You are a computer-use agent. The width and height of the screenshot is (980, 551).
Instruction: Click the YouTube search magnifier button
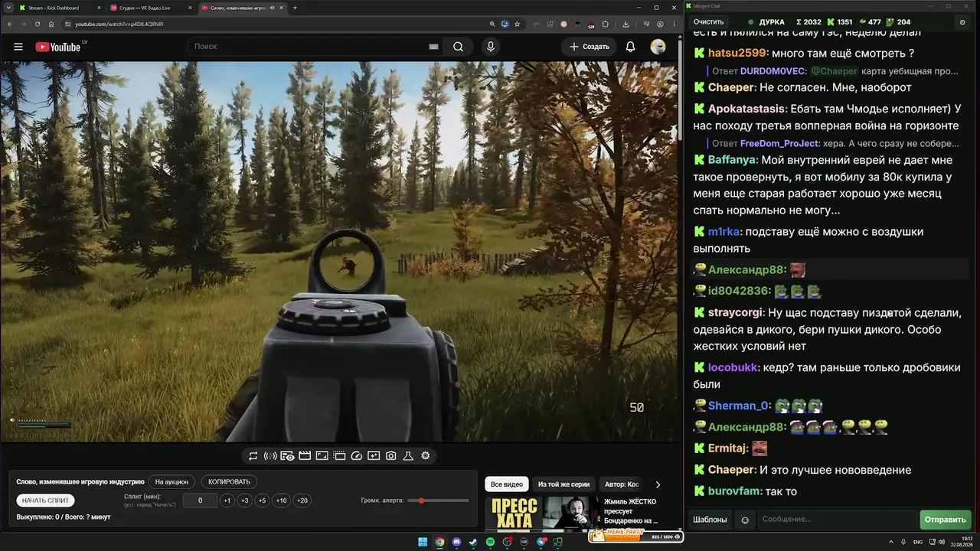[458, 47]
